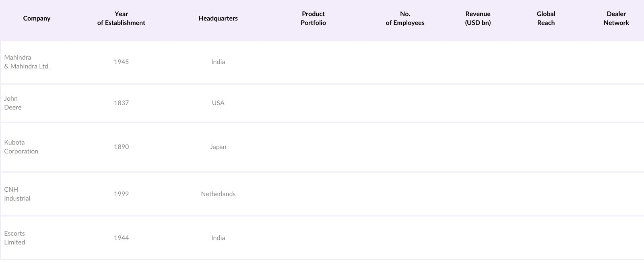The height and width of the screenshot is (263, 644).
Task: Select the Year of Establishment column header
Action: pos(121,19)
